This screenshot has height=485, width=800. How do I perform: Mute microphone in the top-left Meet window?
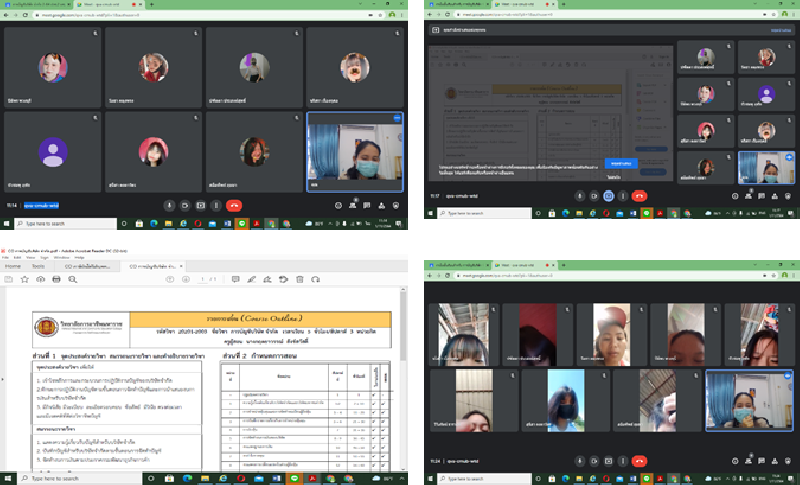169,204
